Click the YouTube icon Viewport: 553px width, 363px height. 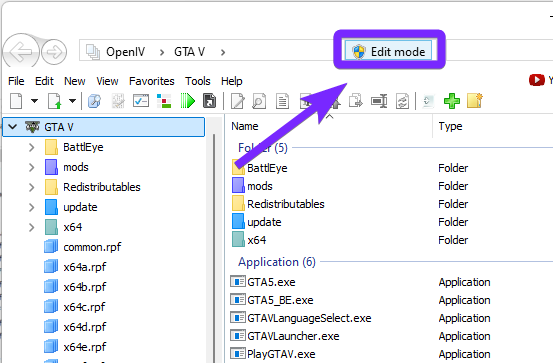536,80
